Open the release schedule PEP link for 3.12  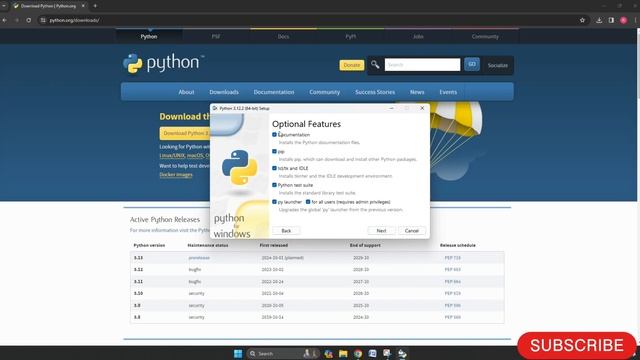pyautogui.click(x=452, y=269)
